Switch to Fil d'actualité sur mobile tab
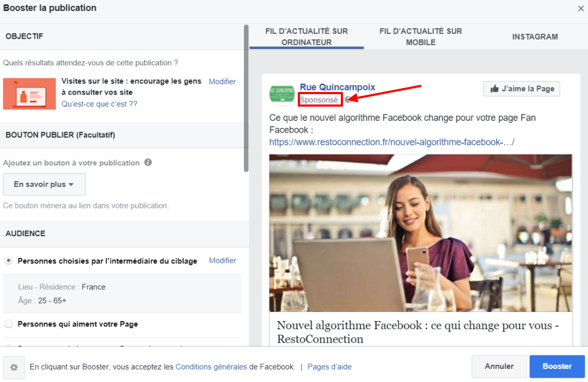Screen dimensions: 588x382 coord(420,36)
